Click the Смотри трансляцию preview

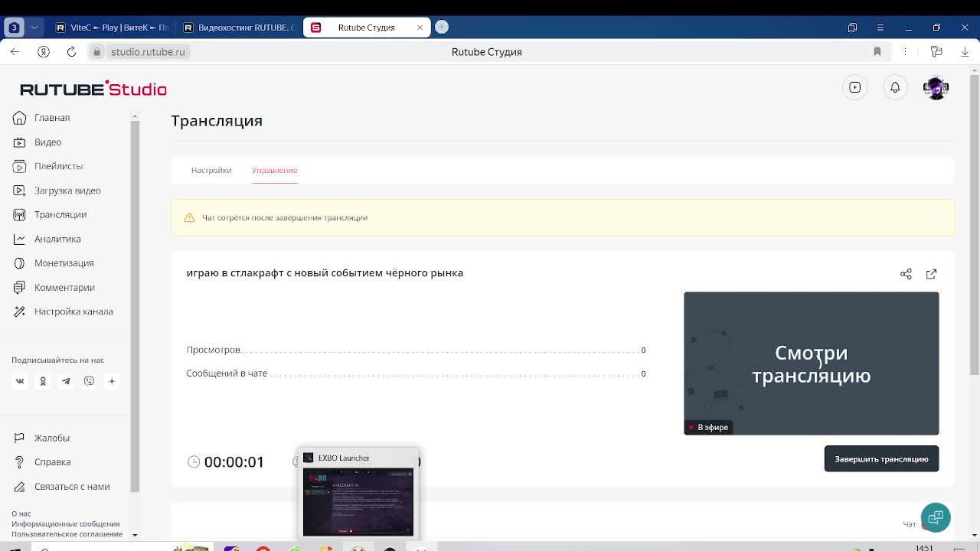click(811, 364)
